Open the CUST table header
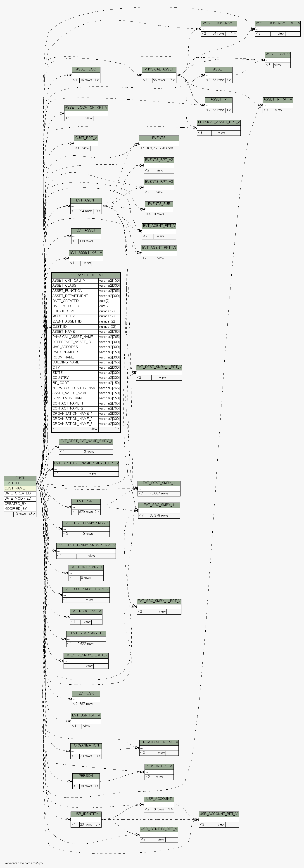Screen dimensions: 304x868 click(x=20, y=478)
